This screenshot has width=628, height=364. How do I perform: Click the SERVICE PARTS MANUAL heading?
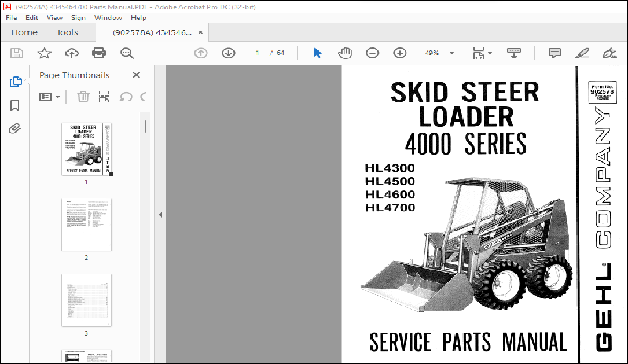click(x=468, y=343)
